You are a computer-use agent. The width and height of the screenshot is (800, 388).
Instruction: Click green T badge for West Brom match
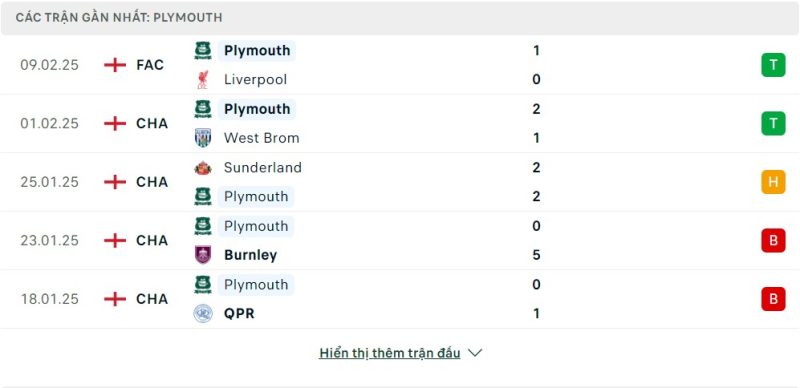pyautogui.click(x=773, y=124)
